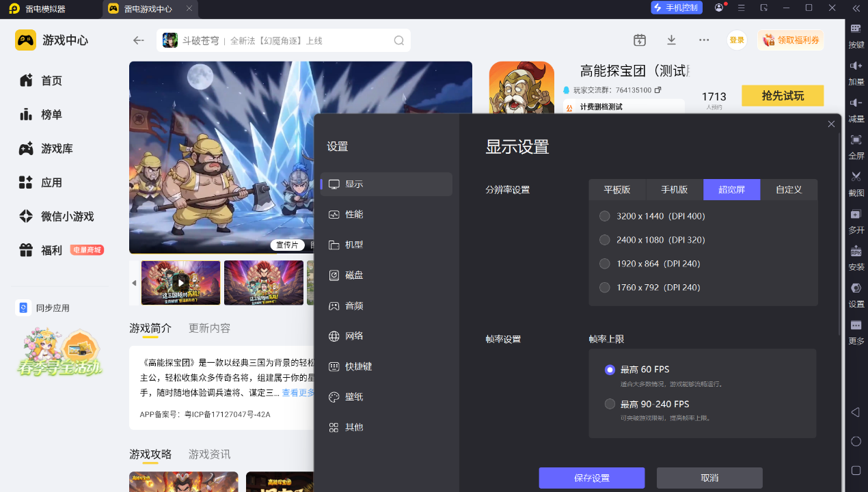The height and width of the screenshot is (492, 868).
Task: Open 音频 settings category
Action: click(x=386, y=305)
